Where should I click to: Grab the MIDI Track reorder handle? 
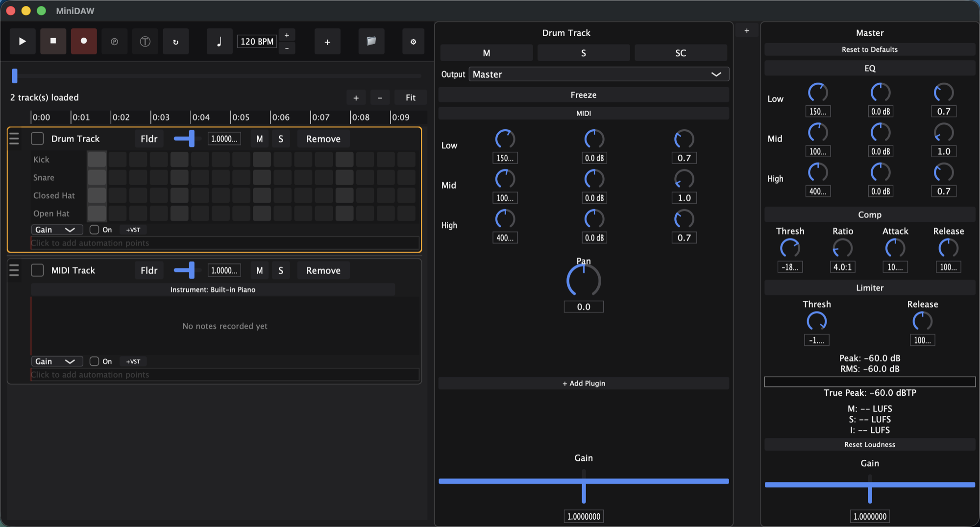coord(14,270)
